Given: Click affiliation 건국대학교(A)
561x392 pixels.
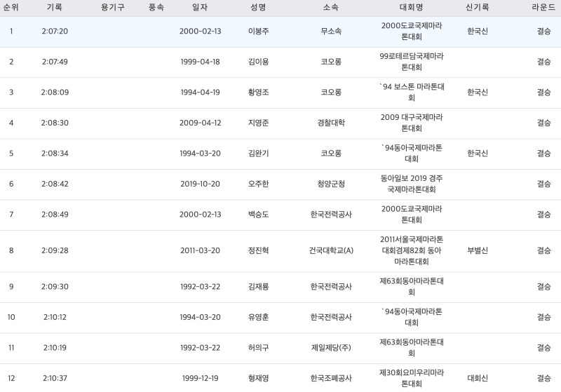Looking at the screenshot, I should 331,250.
